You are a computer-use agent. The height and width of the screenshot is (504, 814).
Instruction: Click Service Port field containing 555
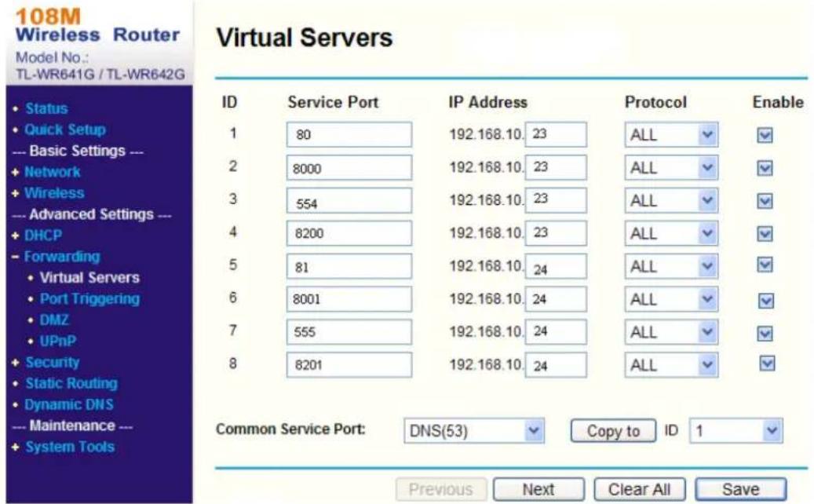point(349,332)
